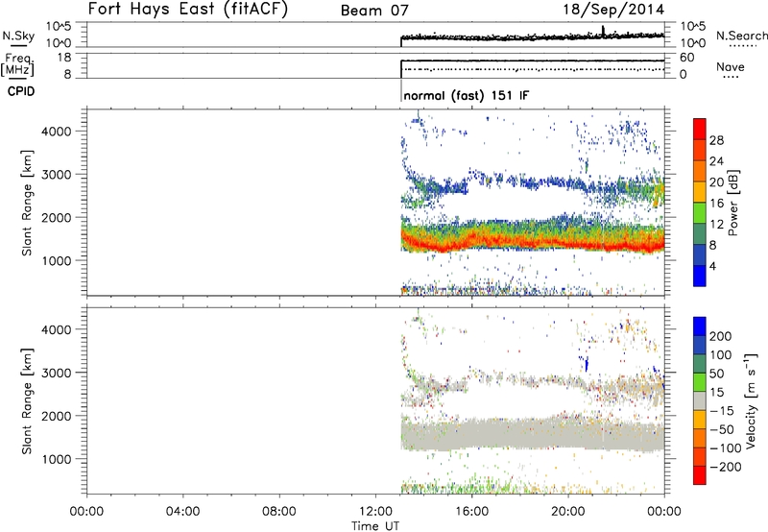
Task: Click the 4000 tick on the power panel
Action: pyautogui.click(x=57, y=132)
